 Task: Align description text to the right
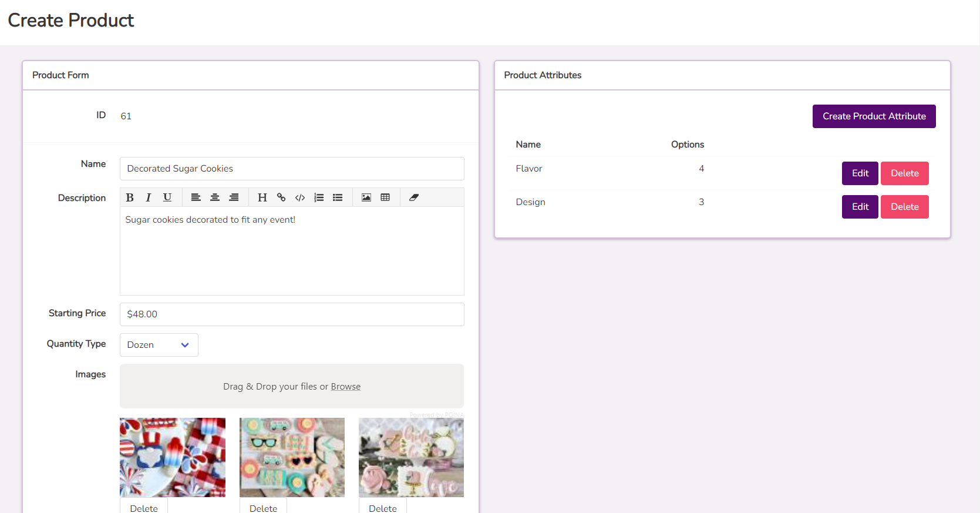pos(234,197)
